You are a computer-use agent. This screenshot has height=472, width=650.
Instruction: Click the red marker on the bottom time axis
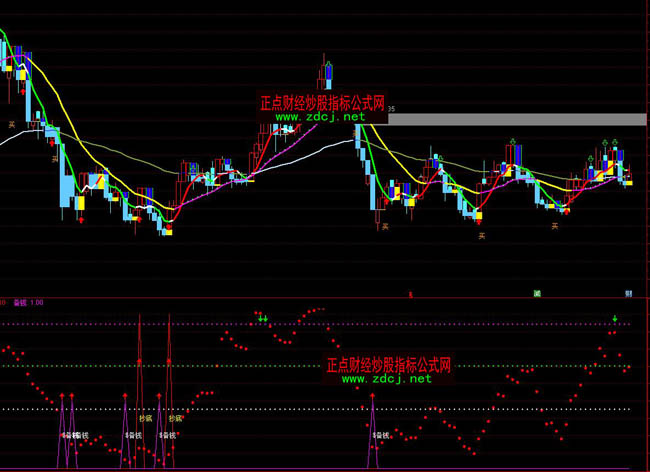point(412,294)
